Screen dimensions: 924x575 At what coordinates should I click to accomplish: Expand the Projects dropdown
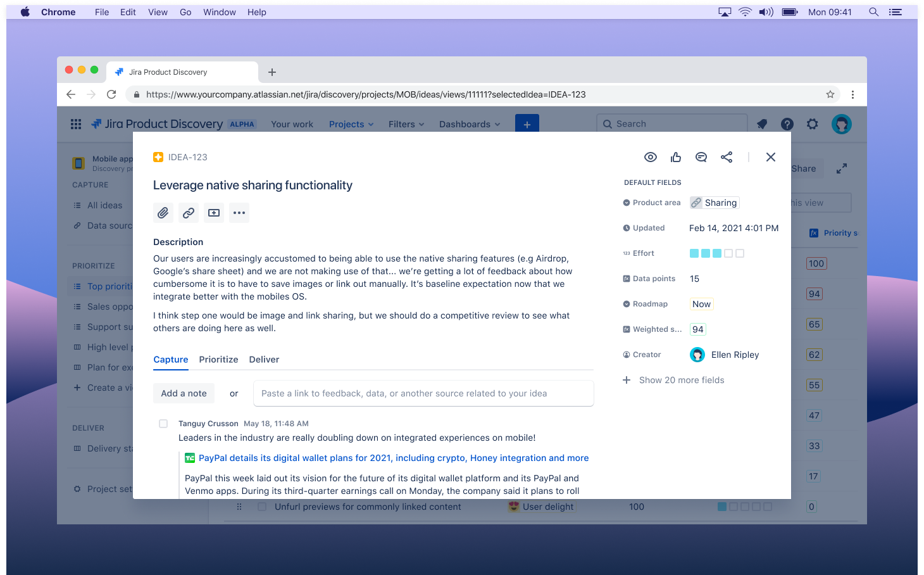[x=351, y=124]
